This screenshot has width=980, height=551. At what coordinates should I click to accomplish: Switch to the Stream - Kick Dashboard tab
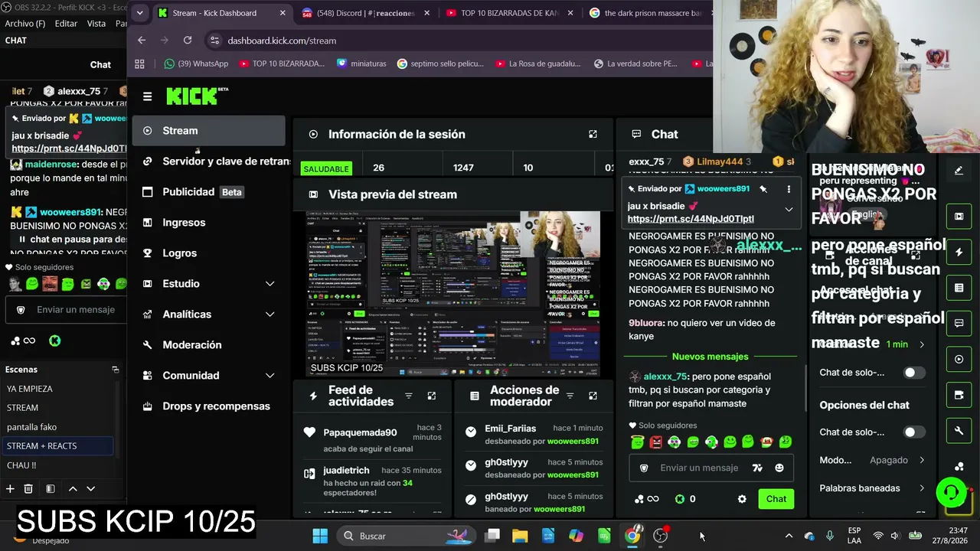pyautogui.click(x=222, y=13)
